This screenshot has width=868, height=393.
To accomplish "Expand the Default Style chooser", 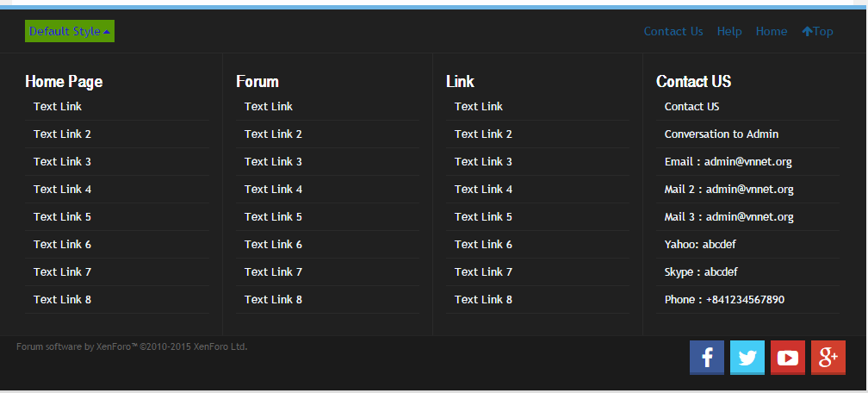I will click(x=69, y=31).
